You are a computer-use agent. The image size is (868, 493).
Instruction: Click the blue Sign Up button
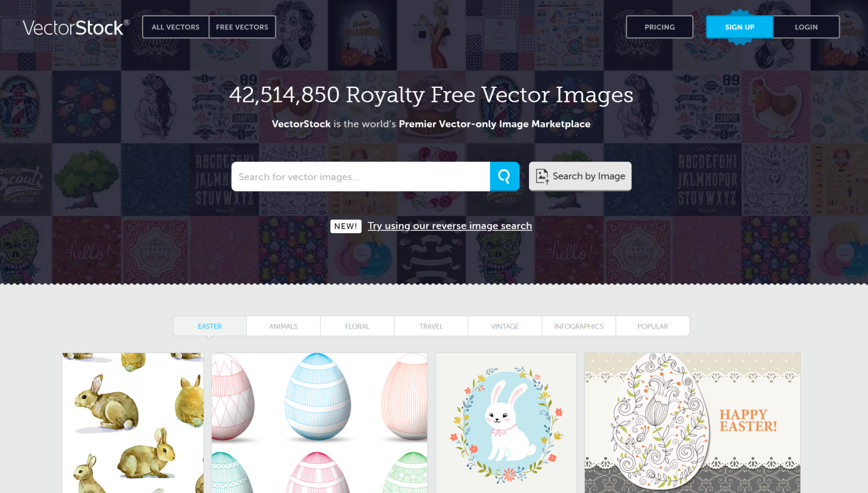click(x=739, y=27)
